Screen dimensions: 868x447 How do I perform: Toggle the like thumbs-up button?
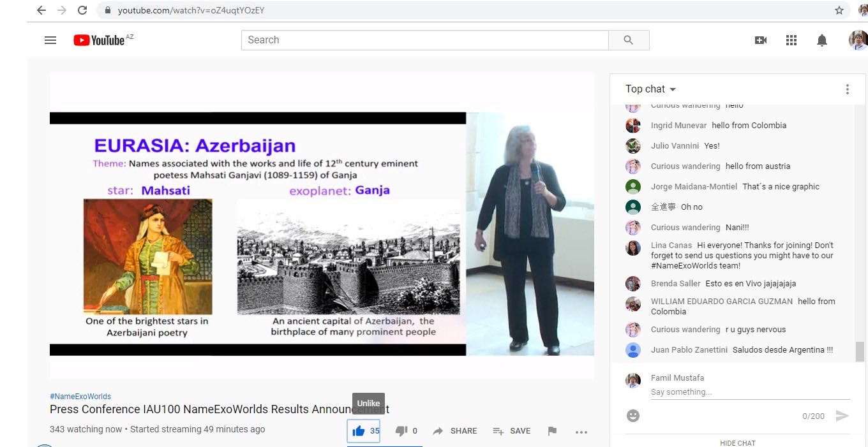point(359,431)
